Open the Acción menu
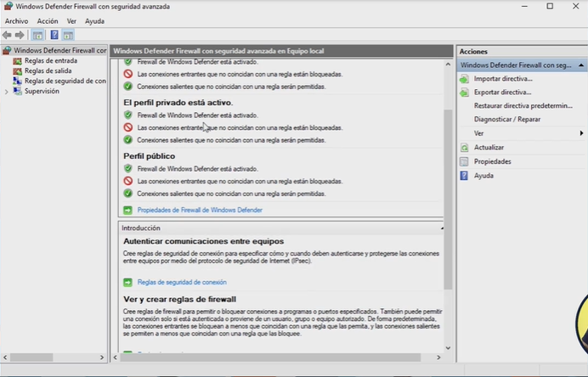The width and height of the screenshot is (588, 377). (48, 21)
